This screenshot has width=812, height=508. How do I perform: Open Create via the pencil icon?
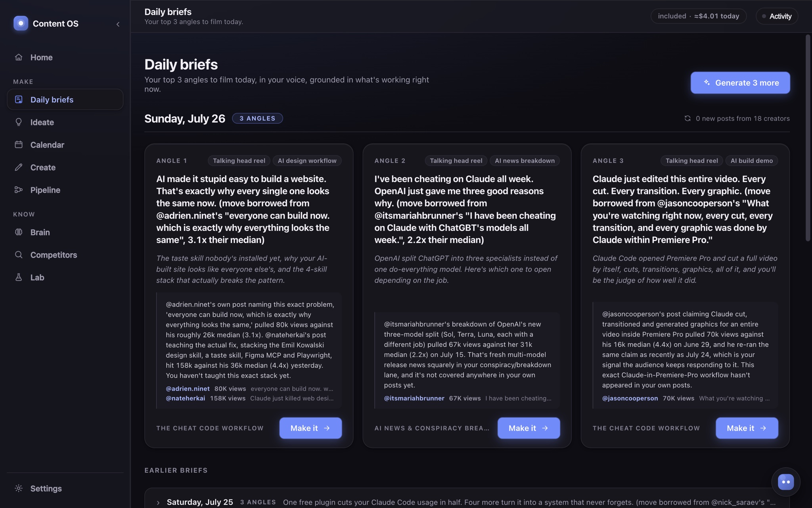(x=19, y=167)
